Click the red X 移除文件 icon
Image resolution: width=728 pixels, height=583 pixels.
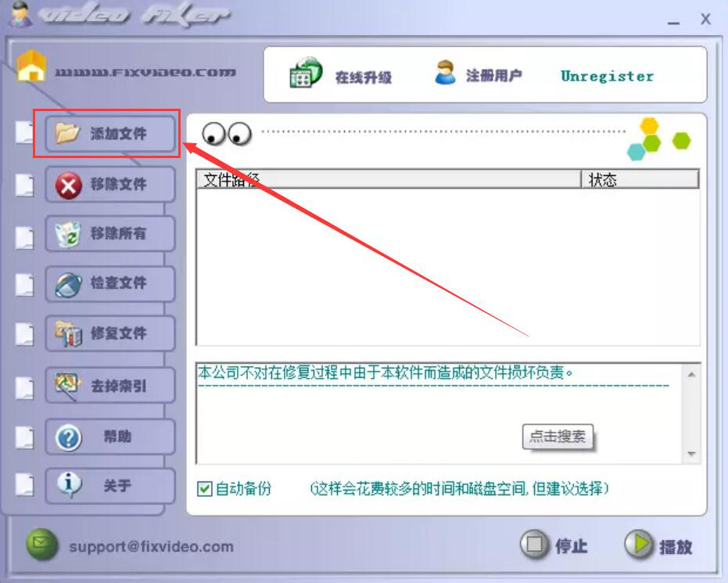68,185
